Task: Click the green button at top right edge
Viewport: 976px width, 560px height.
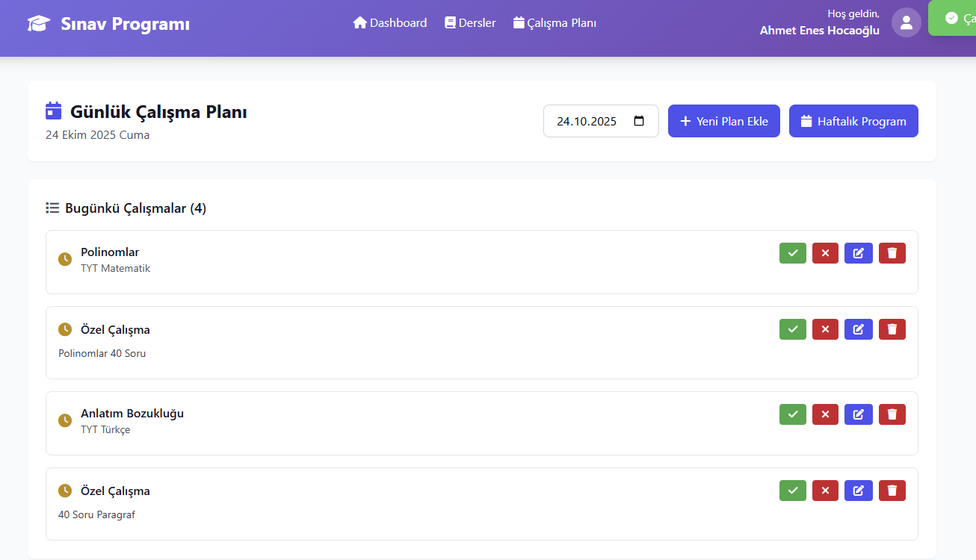Action: pyautogui.click(x=955, y=18)
